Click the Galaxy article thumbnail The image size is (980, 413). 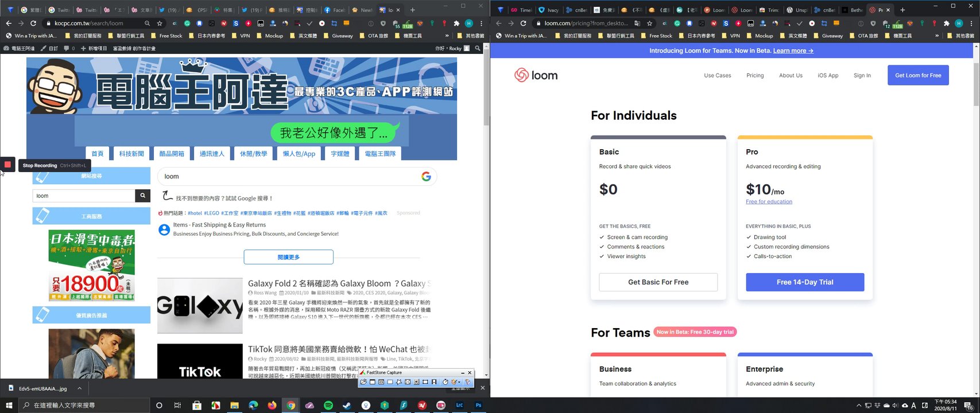[200, 306]
